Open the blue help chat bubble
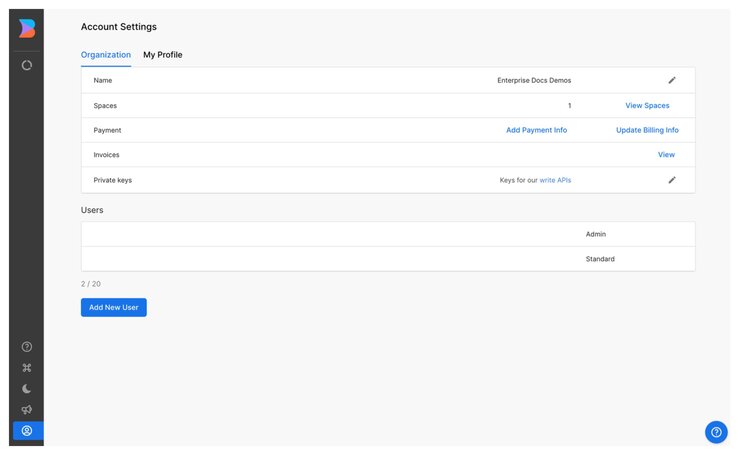Image resolution: width=739 pixels, height=455 pixels. pyautogui.click(x=716, y=432)
